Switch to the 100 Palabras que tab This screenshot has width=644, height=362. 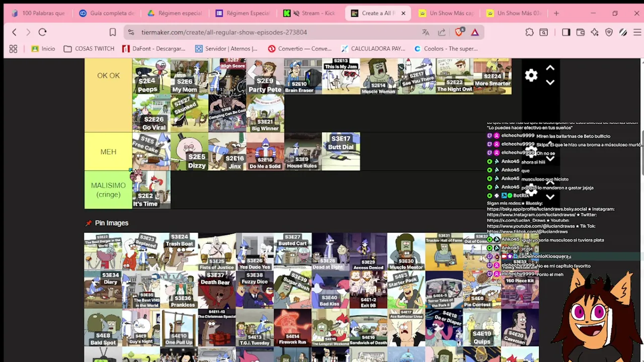point(38,13)
